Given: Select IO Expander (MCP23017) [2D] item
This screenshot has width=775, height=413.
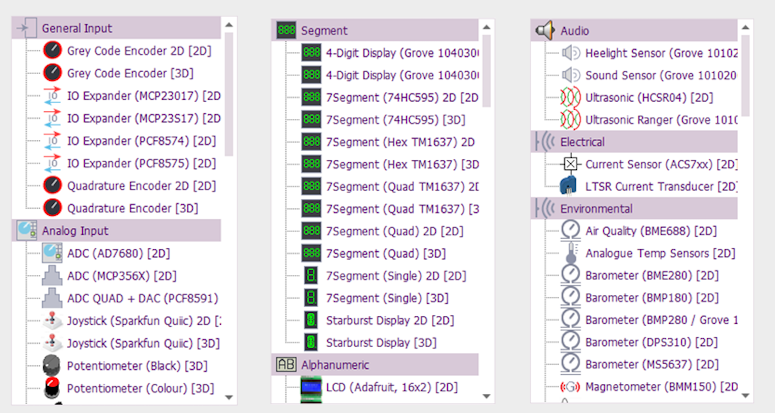Looking at the screenshot, I should click(x=143, y=96).
